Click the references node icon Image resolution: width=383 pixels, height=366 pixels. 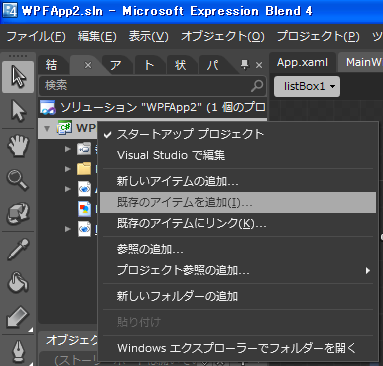pyautogui.click(x=84, y=149)
